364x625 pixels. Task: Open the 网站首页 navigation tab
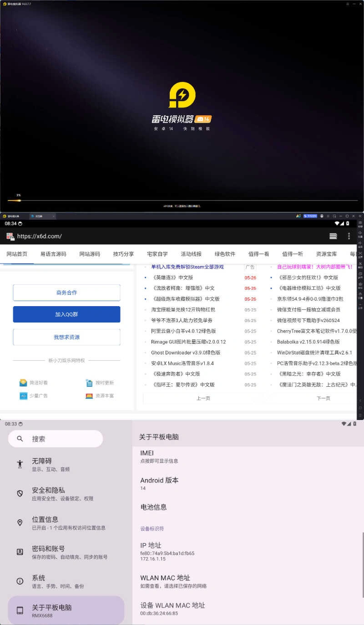17,254
